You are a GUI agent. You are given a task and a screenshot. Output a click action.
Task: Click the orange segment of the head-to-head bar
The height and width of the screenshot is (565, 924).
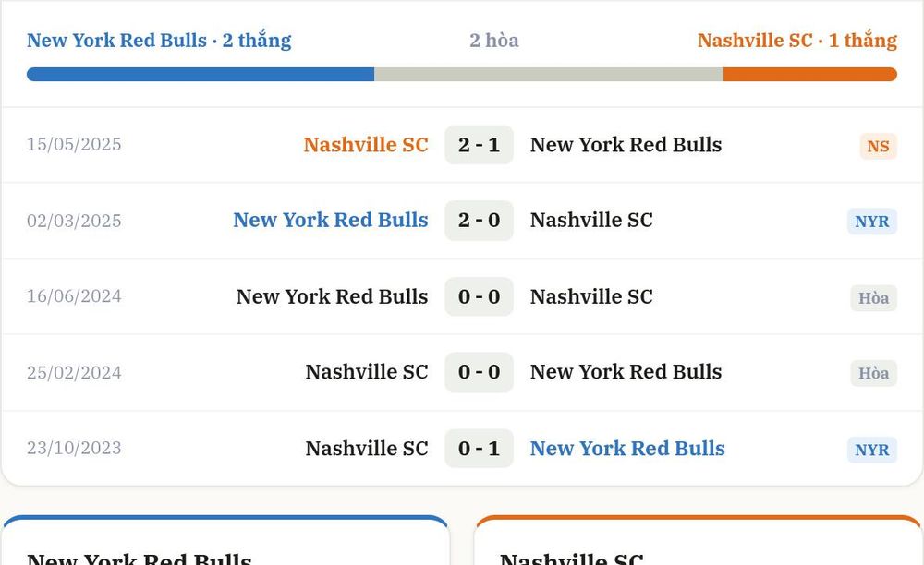pyautogui.click(x=810, y=74)
